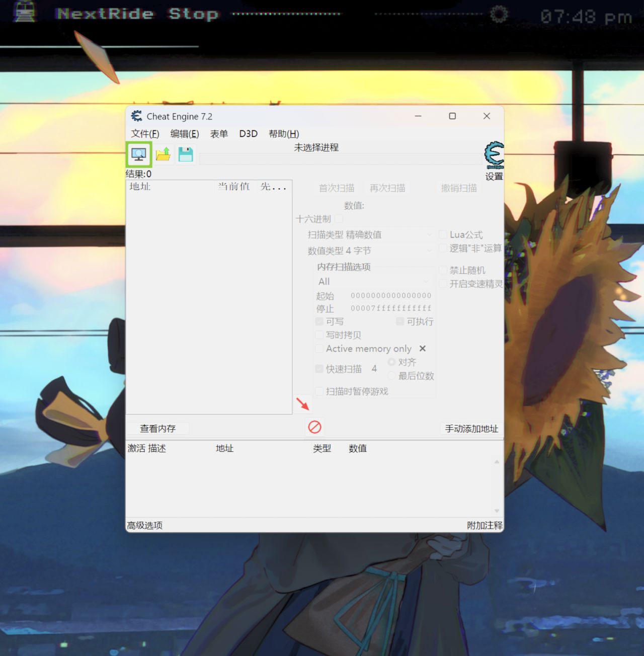Click the 停止 address input field
Image resolution: width=644 pixels, height=656 pixels.
(x=391, y=308)
